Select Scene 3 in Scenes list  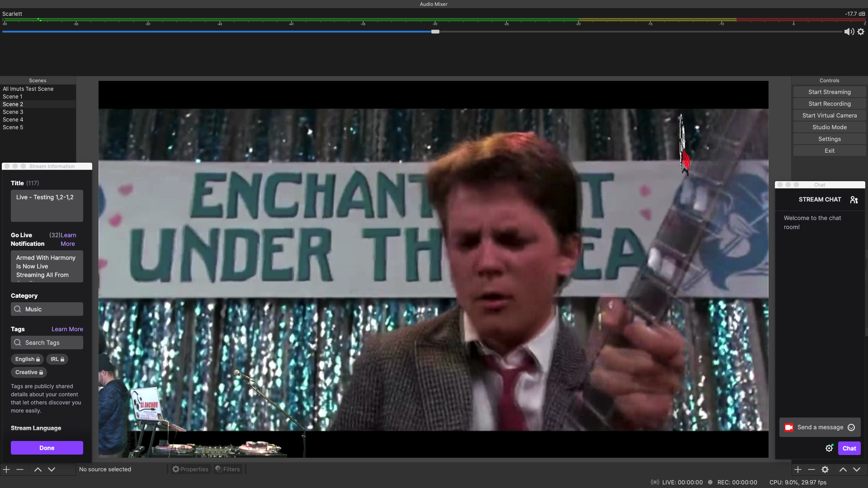(x=38, y=112)
